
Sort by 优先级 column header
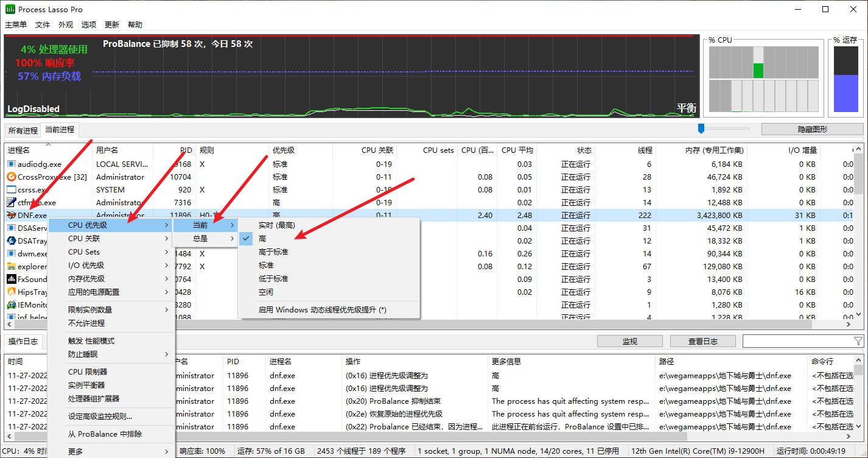coord(301,150)
